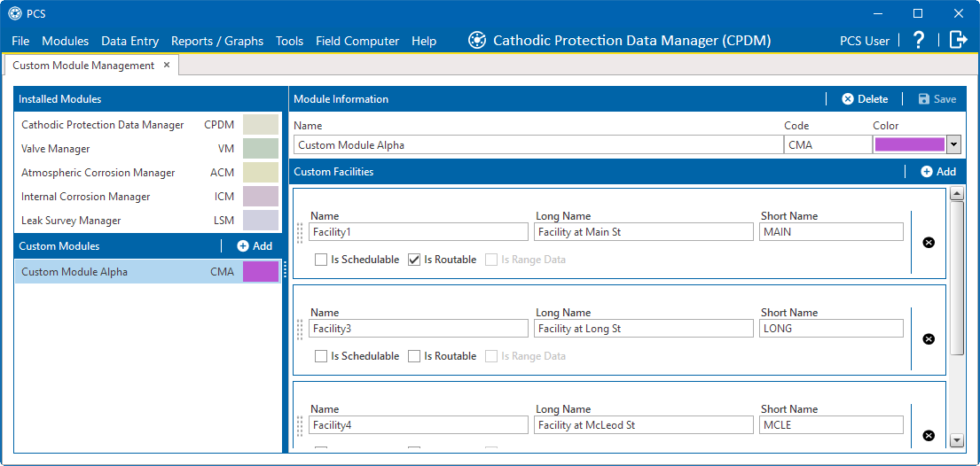Click the Facility3 Long Name field

pyautogui.click(x=644, y=329)
